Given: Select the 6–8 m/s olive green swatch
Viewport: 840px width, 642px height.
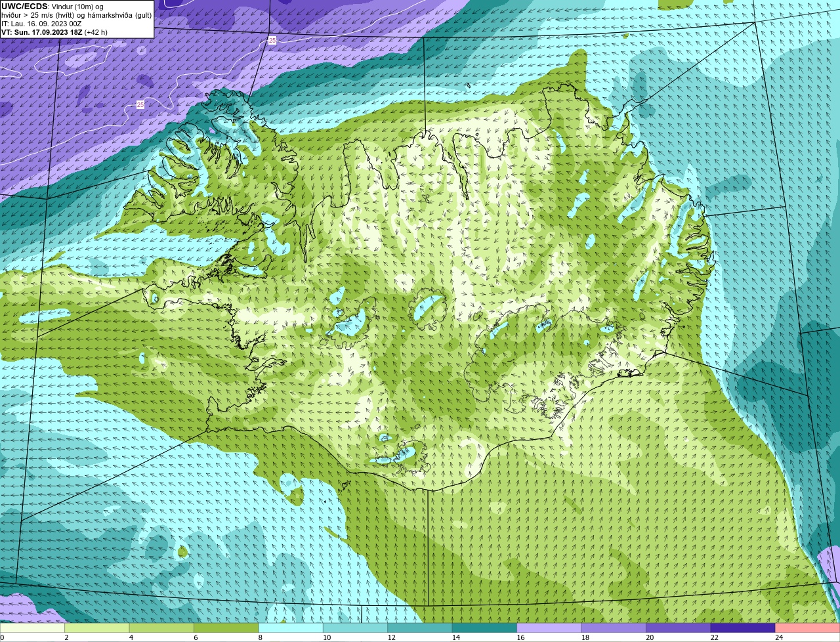Looking at the screenshot, I should [x=226, y=628].
